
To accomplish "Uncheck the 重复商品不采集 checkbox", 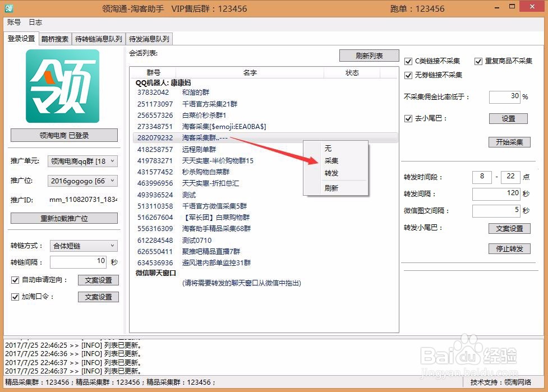I will 479,61.
